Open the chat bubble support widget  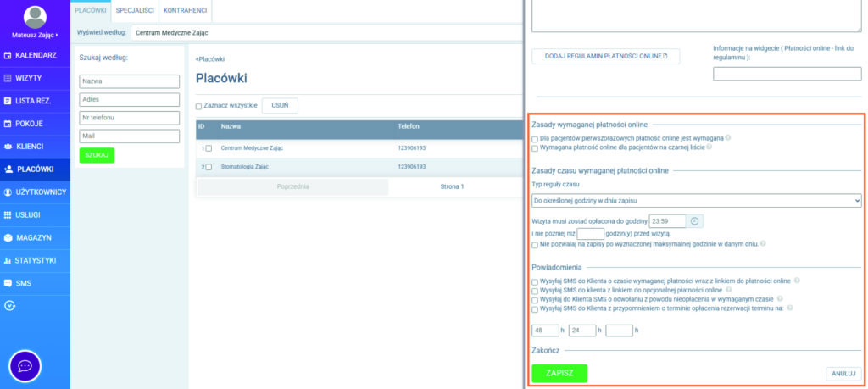(x=25, y=366)
